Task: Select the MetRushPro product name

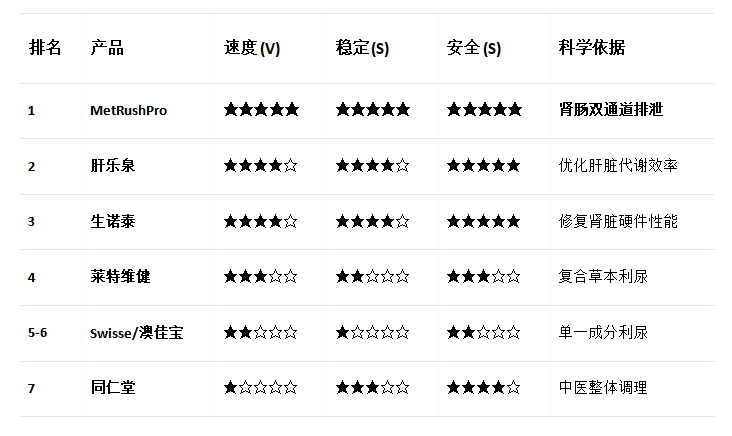Action: [x=128, y=110]
